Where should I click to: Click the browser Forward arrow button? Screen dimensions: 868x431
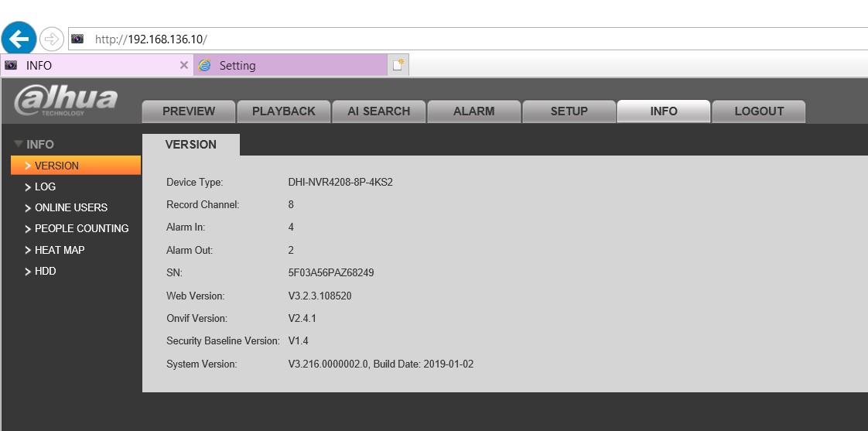pos(52,39)
